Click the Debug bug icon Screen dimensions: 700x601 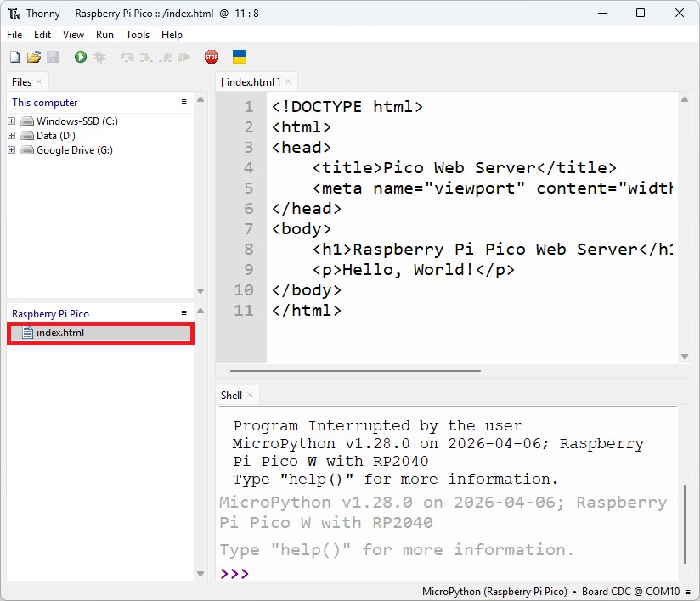pyautogui.click(x=99, y=57)
